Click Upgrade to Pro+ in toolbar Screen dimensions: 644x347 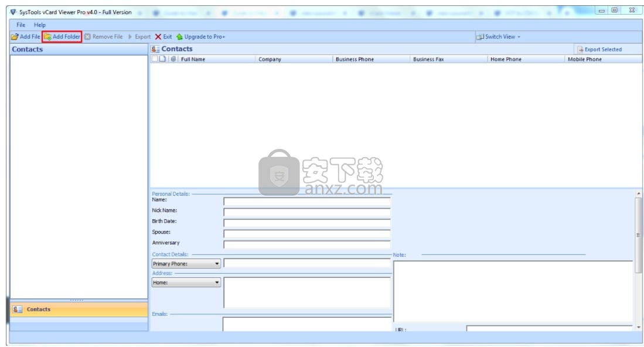click(x=201, y=36)
